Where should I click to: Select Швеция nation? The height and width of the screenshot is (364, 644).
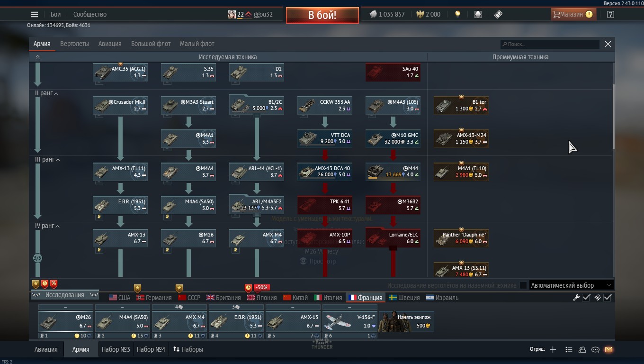pos(404,298)
